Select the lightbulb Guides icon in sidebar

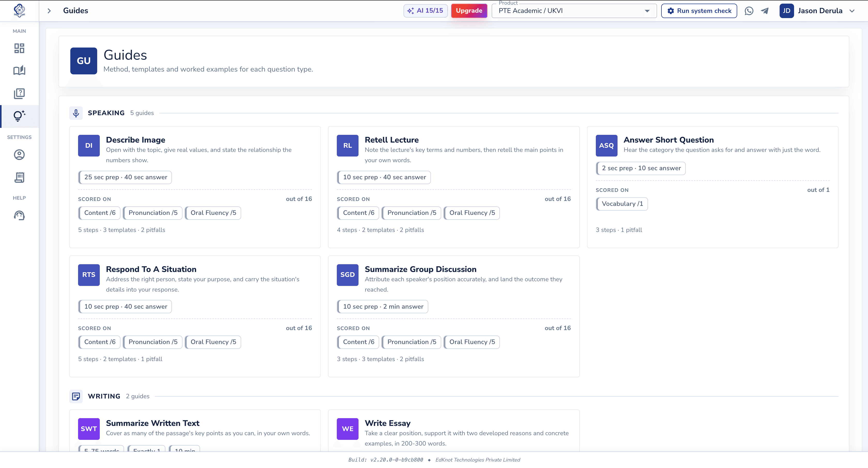[19, 116]
